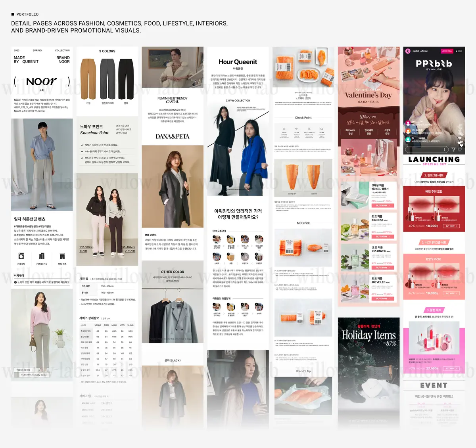The height and width of the screenshot is (448, 476).
Task: Click the shorts icon labeled 밴딩 팬츠
Action: pyautogui.click(x=62, y=256)
